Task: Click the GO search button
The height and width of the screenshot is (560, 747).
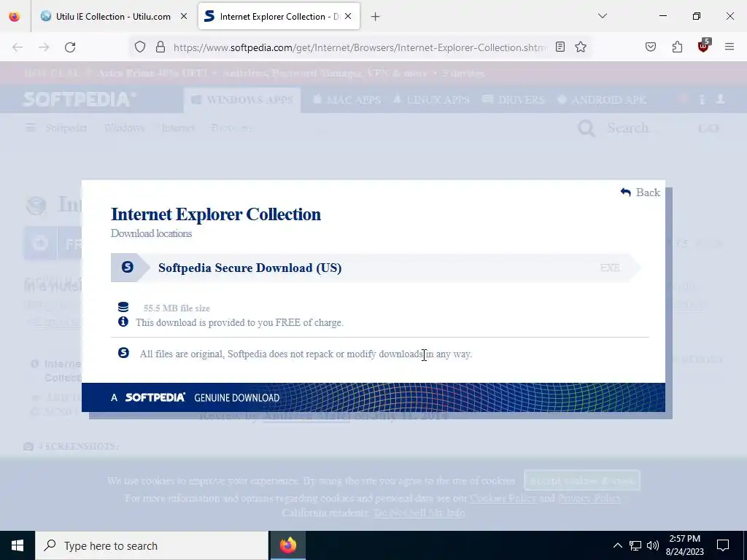Action: (708, 128)
